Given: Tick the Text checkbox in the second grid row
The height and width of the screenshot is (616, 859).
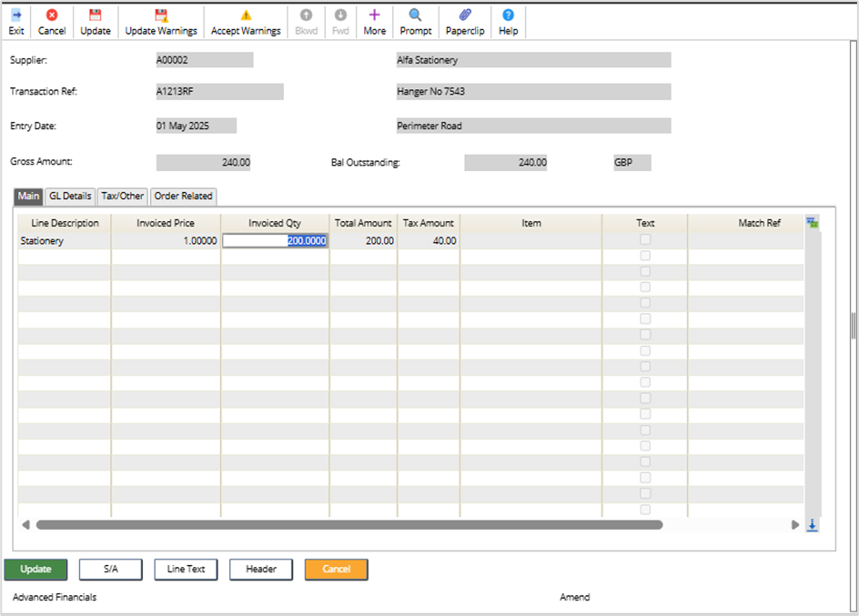Looking at the screenshot, I should click(x=645, y=256).
